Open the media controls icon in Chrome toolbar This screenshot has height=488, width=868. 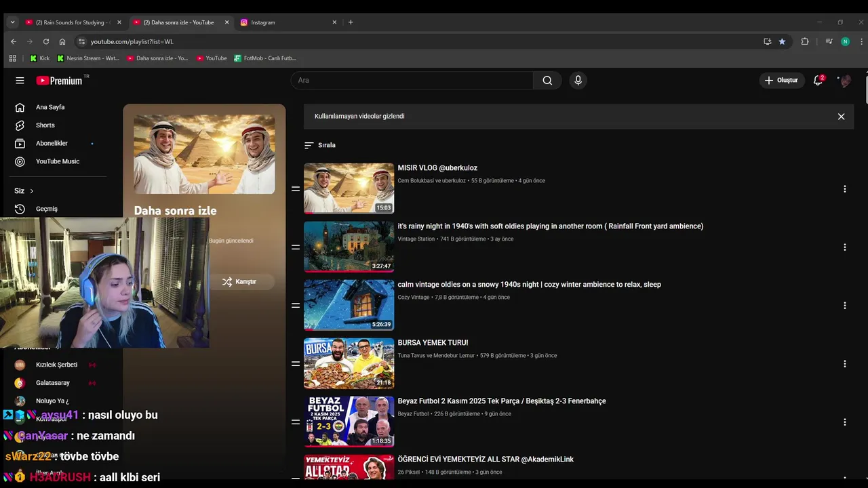(829, 41)
